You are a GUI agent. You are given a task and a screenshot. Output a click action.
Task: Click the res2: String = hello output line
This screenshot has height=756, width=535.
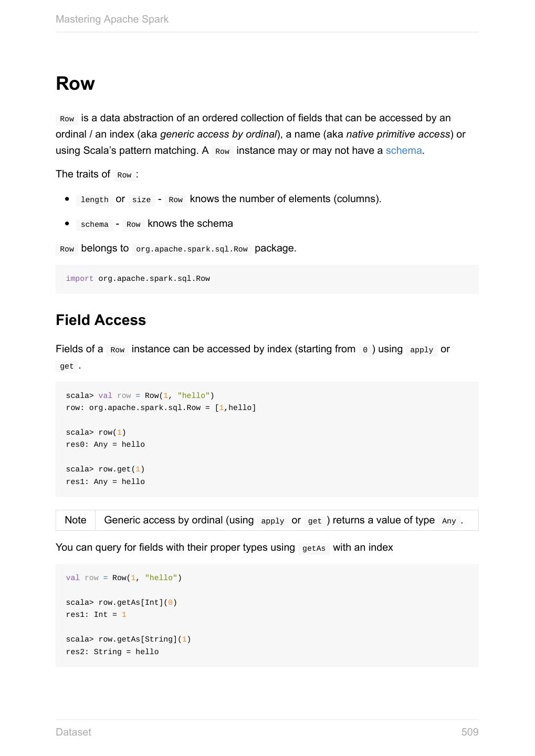[112, 652]
